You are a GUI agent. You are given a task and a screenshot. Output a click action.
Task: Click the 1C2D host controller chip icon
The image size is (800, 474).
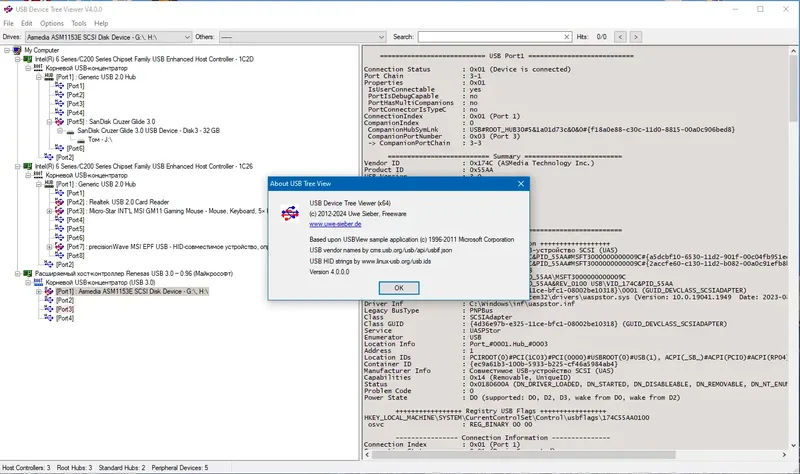click(28, 59)
